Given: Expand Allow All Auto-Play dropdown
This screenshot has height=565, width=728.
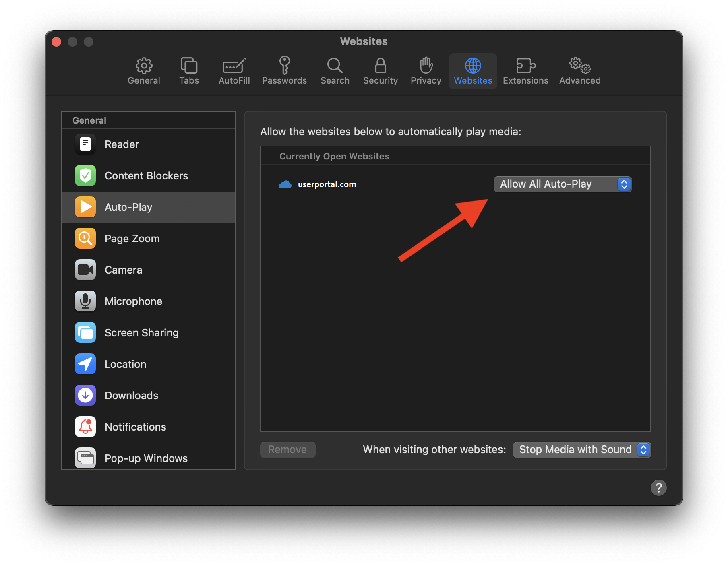Looking at the screenshot, I should pyautogui.click(x=563, y=184).
